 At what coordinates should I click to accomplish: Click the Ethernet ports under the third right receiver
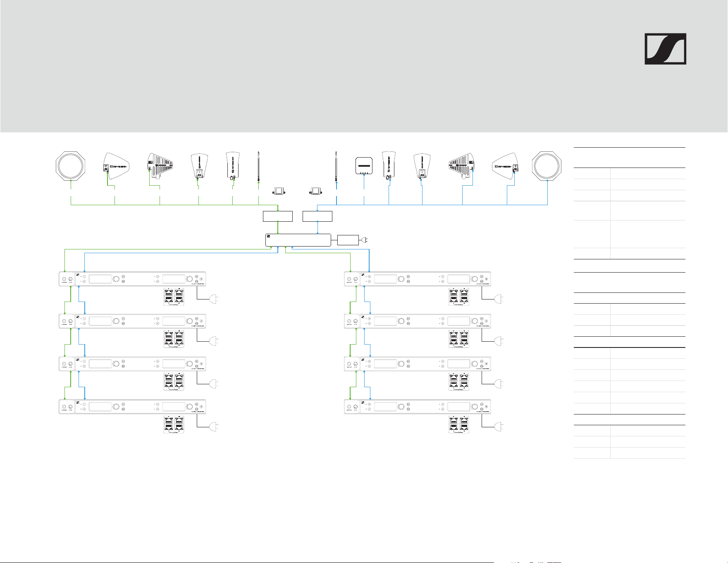coord(459,381)
